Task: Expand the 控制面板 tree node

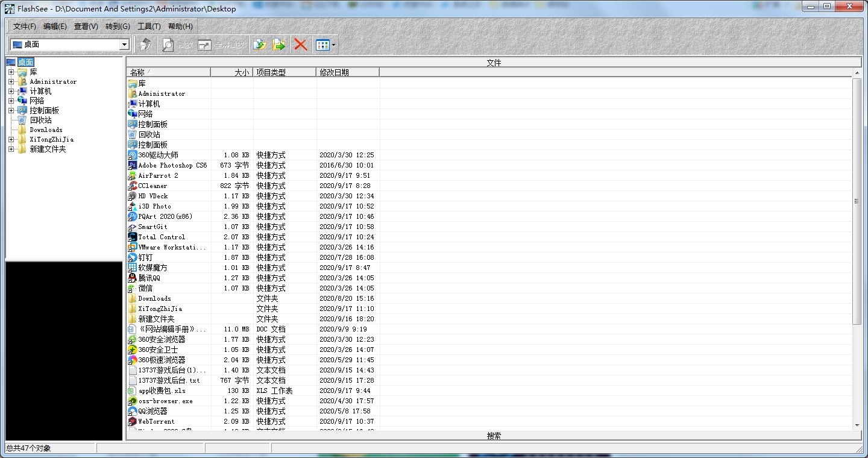Action: (11, 110)
